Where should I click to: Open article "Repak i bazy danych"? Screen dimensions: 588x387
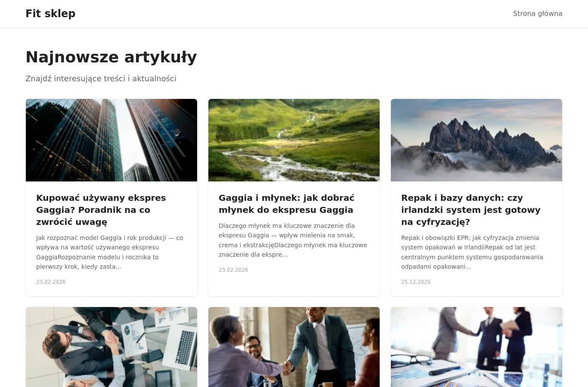470,210
